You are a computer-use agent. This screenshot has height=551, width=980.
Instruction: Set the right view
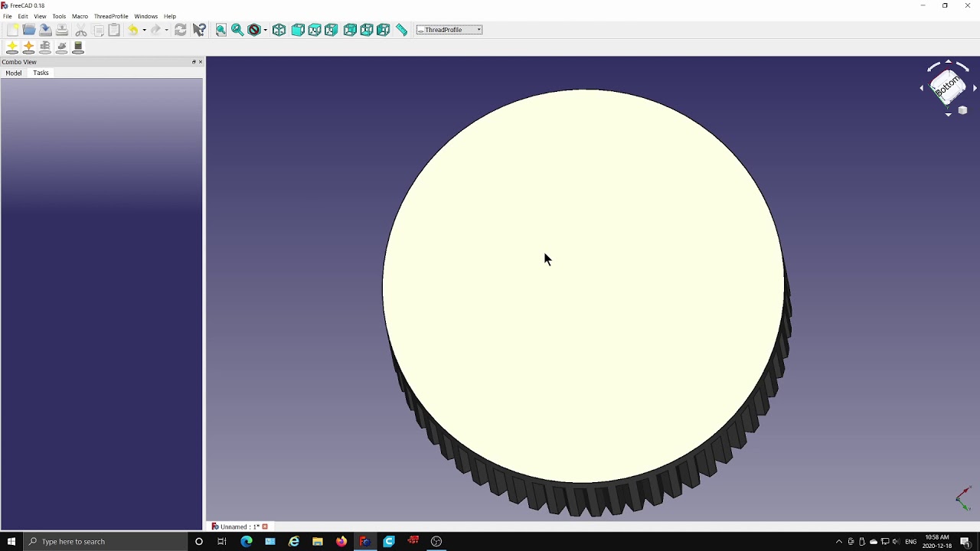click(x=332, y=30)
